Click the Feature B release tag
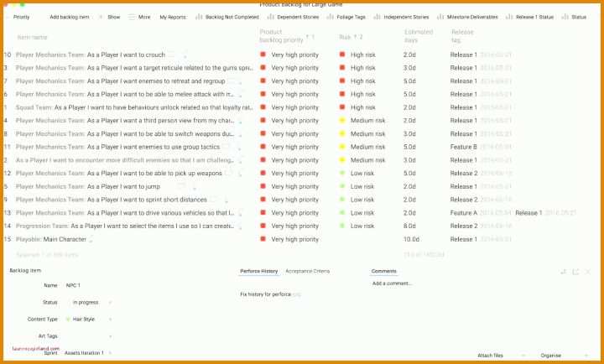The width and height of the screenshot is (604, 364). tap(463, 147)
